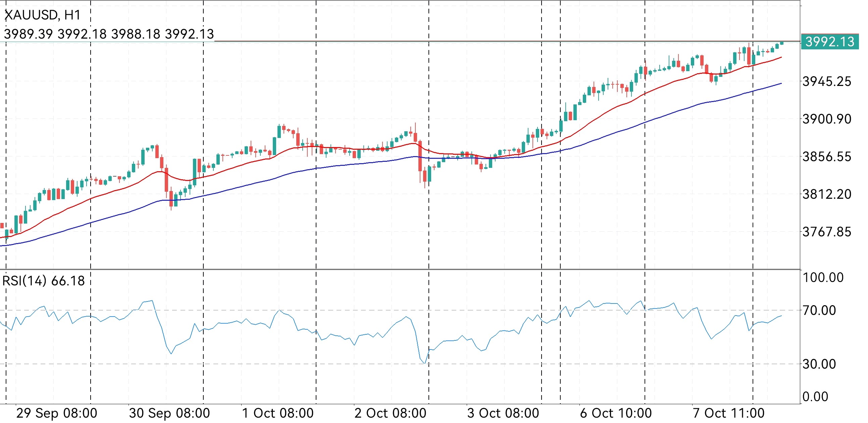Click the OHLC values text line
Image resolution: width=868 pixels, height=423 pixels.
coord(109,34)
